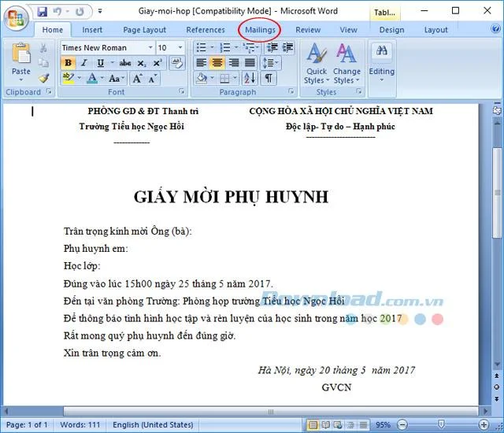Open Change Styles menu
Viewport: 504px width, 433px height.
[346, 63]
